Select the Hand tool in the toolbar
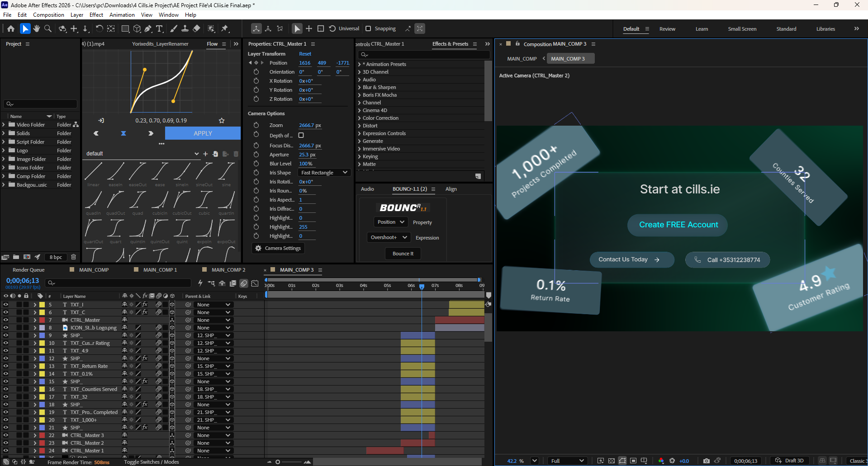 [36, 28]
